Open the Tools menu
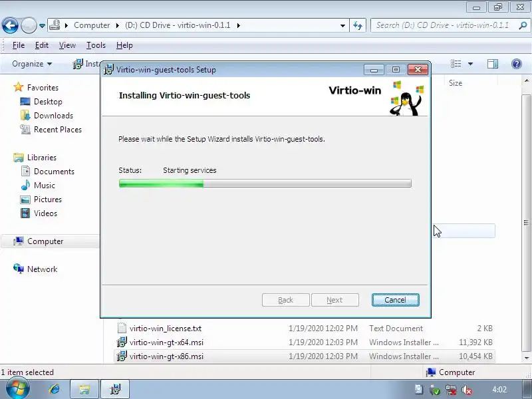The width and height of the screenshot is (532, 399). (x=96, y=45)
